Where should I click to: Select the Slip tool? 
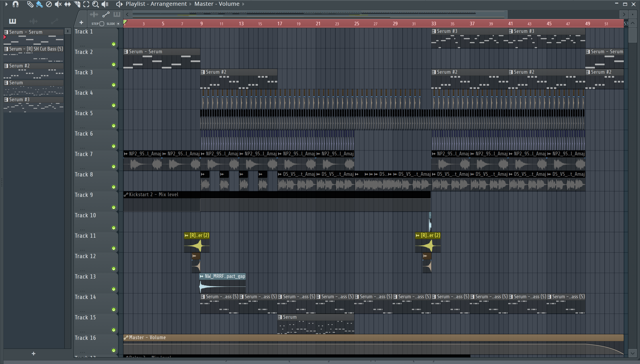pyautogui.click(x=67, y=4)
